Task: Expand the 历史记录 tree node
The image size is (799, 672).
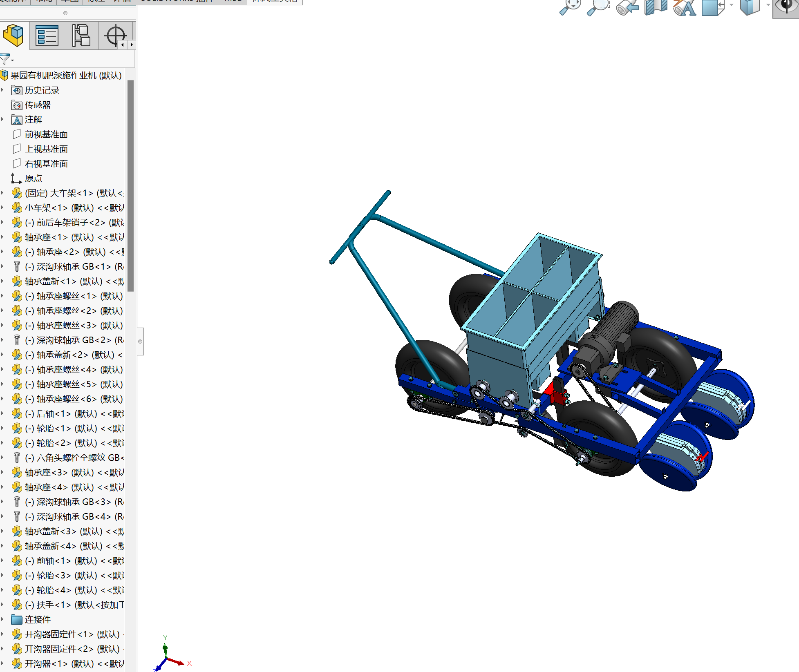Action: [x=2, y=90]
